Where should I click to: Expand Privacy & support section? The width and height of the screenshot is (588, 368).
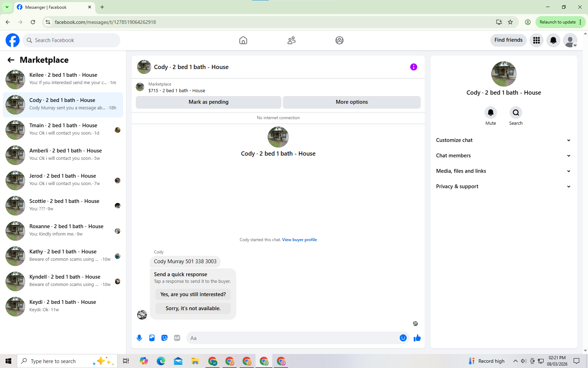click(x=504, y=186)
